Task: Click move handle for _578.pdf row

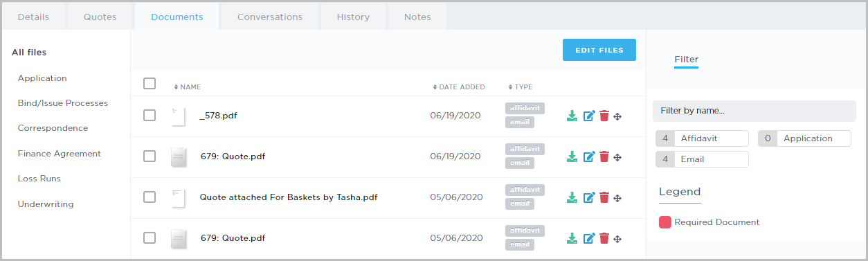Action: click(617, 116)
